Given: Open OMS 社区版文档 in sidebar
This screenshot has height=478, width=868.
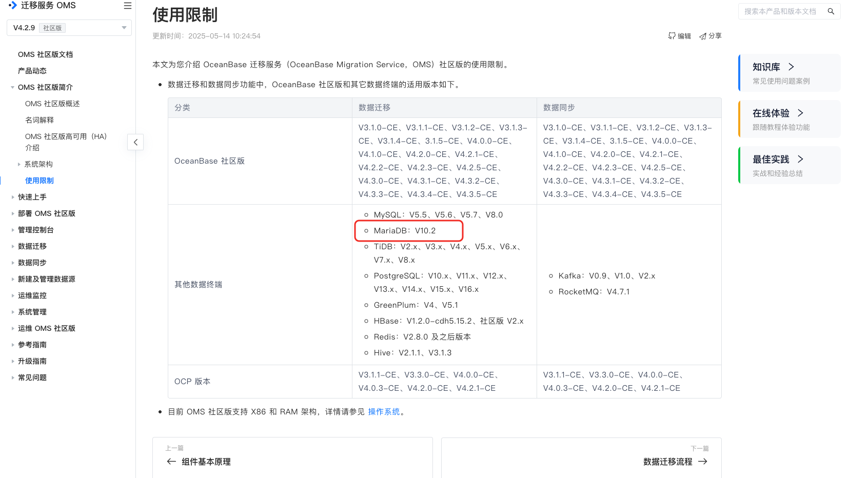Looking at the screenshot, I should [x=45, y=54].
